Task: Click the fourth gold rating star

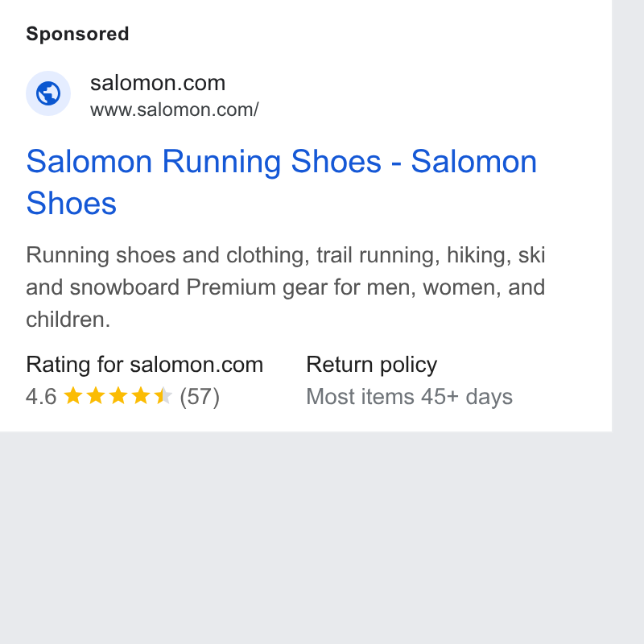Action: point(141,395)
